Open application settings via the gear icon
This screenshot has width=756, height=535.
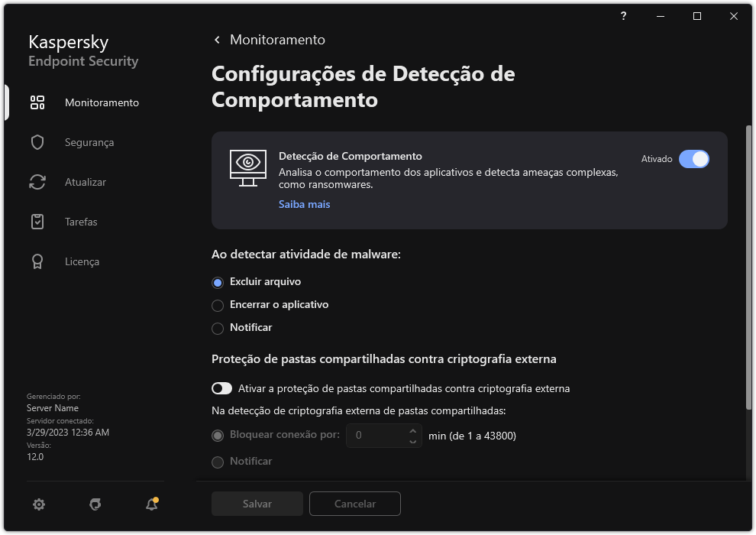39,504
